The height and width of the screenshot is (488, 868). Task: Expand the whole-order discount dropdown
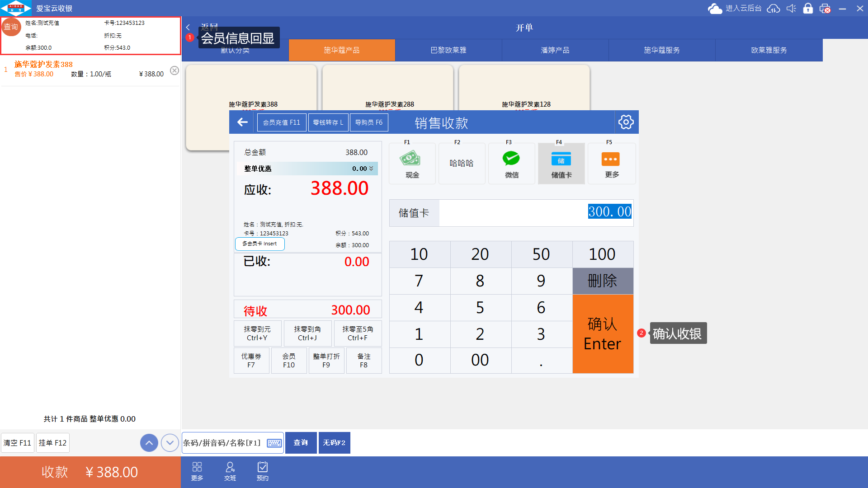pyautogui.click(x=371, y=169)
